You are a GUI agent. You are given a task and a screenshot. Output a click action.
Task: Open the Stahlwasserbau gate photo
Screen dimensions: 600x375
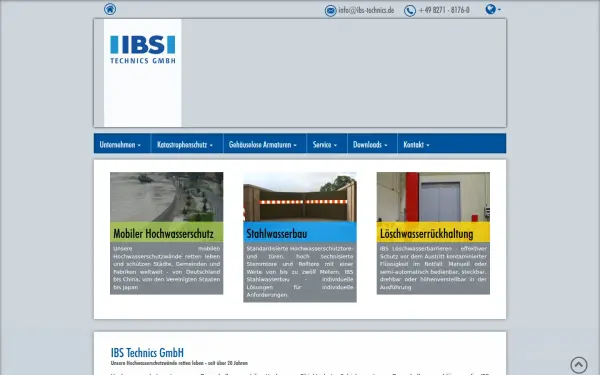[x=300, y=197]
